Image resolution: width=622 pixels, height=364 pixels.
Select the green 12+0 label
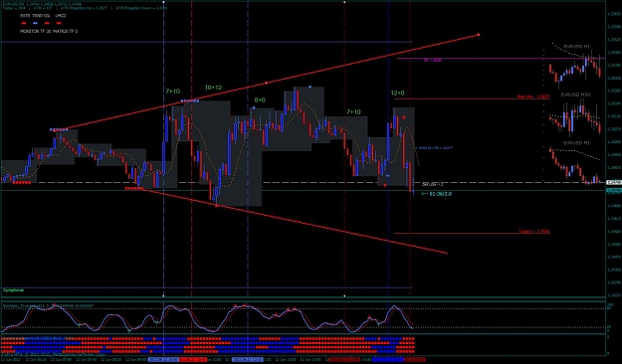point(397,93)
